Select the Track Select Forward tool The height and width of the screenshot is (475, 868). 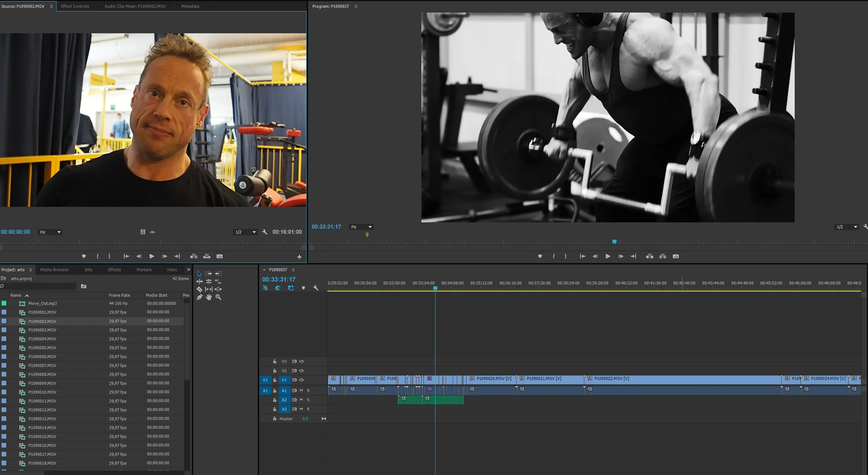(x=208, y=274)
